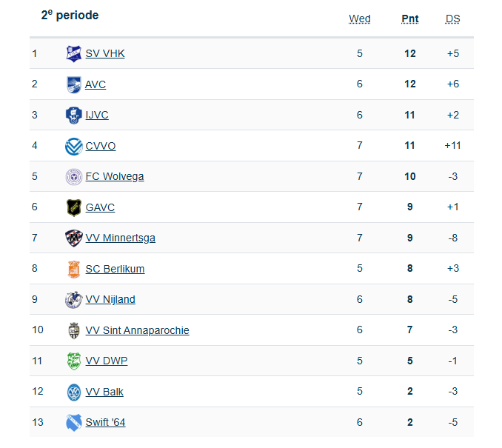Image resolution: width=502 pixels, height=448 pixels.
Task: Click the AVC club crest icon
Action: click(73, 84)
